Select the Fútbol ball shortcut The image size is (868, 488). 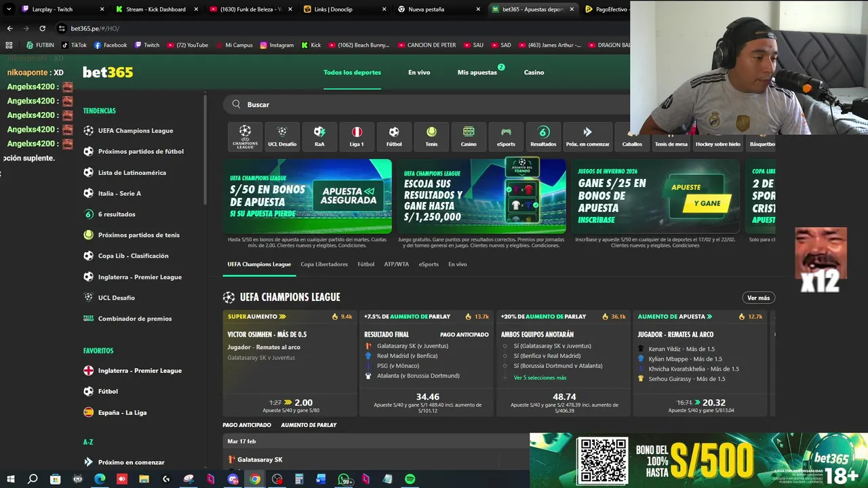(394, 136)
